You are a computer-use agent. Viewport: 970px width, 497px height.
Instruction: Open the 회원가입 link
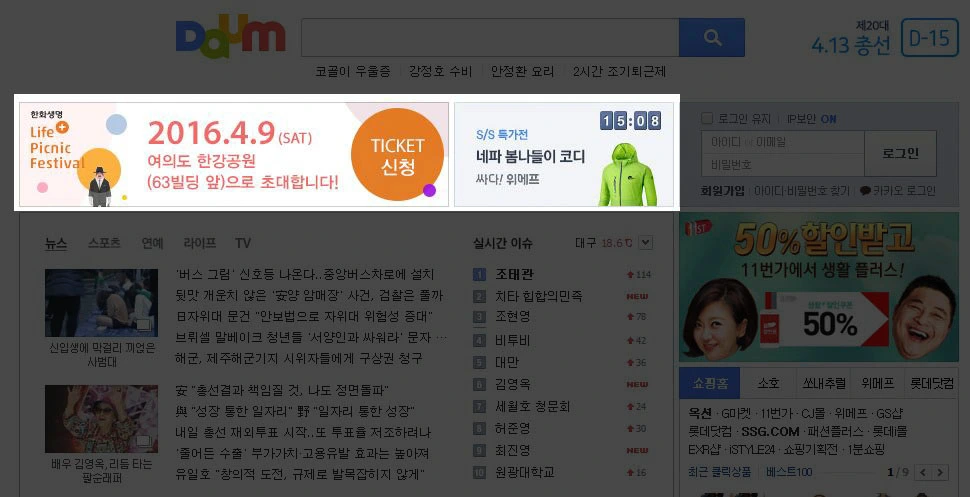tap(723, 191)
